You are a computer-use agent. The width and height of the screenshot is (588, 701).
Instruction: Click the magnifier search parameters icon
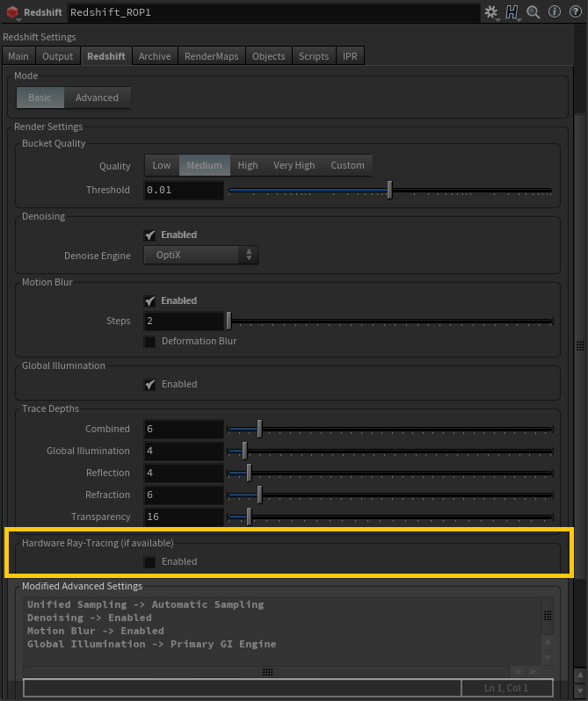(x=534, y=12)
